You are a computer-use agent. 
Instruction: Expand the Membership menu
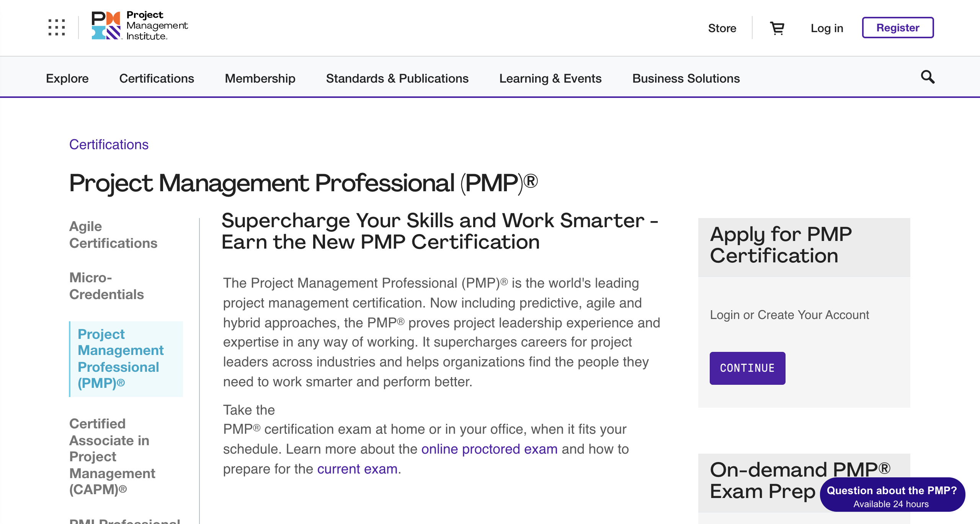pyautogui.click(x=260, y=78)
